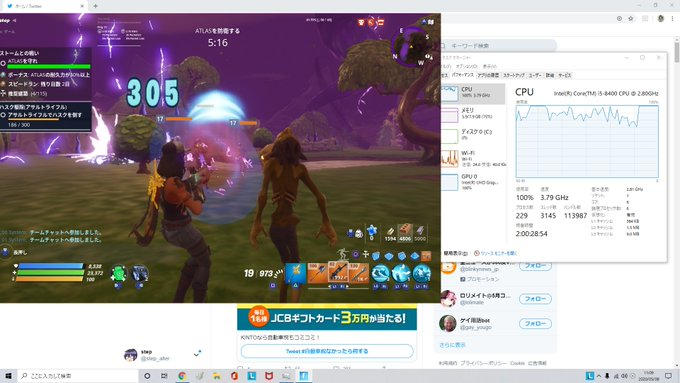Open 表示 menu in Task Manager

coord(490,66)
